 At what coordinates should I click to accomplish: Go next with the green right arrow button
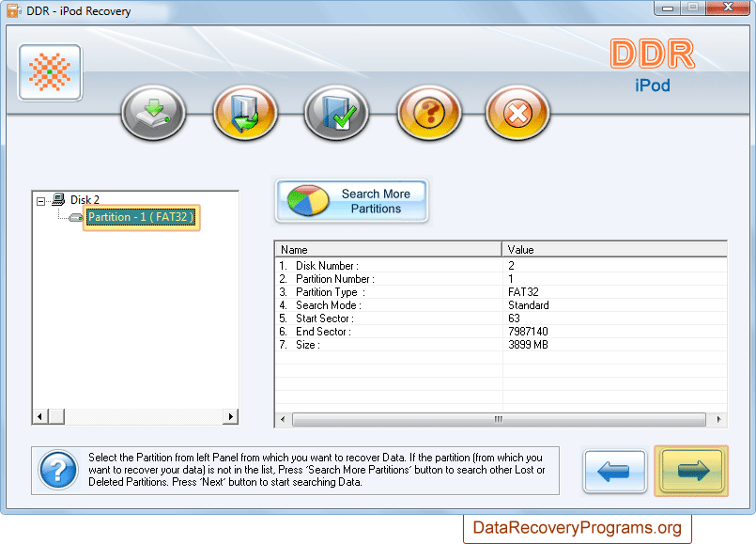click(x=691, y=471)
